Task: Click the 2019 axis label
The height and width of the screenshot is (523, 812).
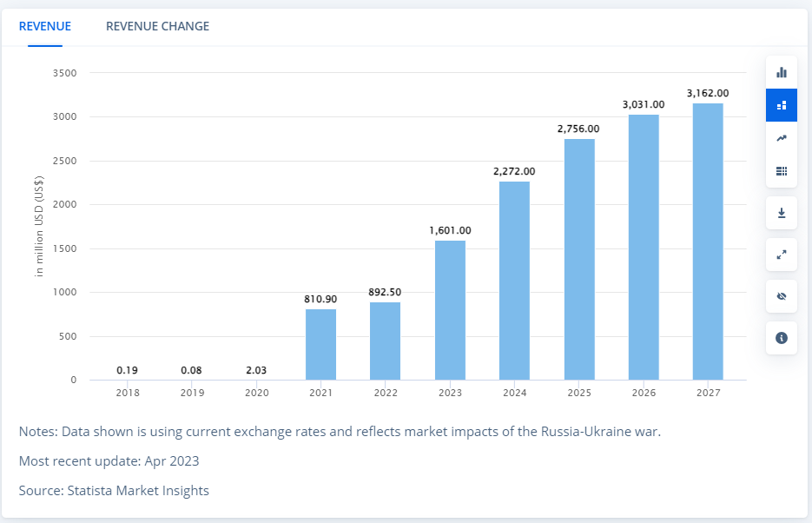Action: point(192,393)
